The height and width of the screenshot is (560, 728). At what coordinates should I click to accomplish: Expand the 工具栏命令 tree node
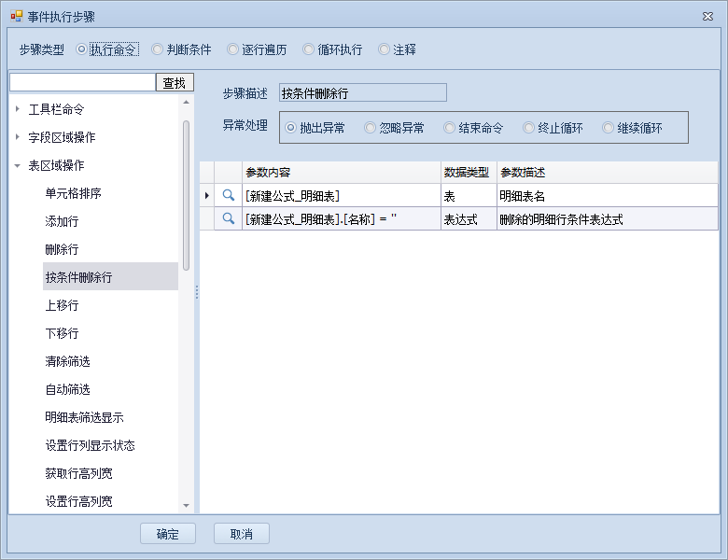tap(18, 109)
